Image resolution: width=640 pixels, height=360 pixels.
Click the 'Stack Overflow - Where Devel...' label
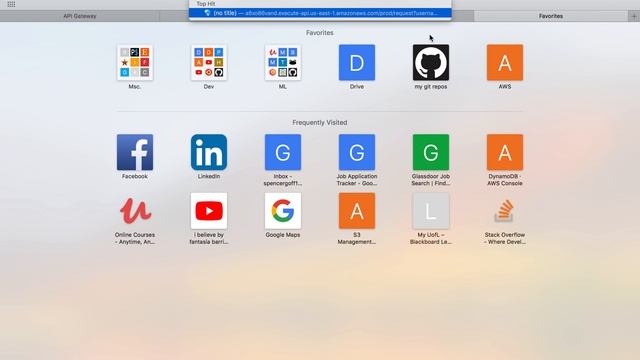point(505,238)
